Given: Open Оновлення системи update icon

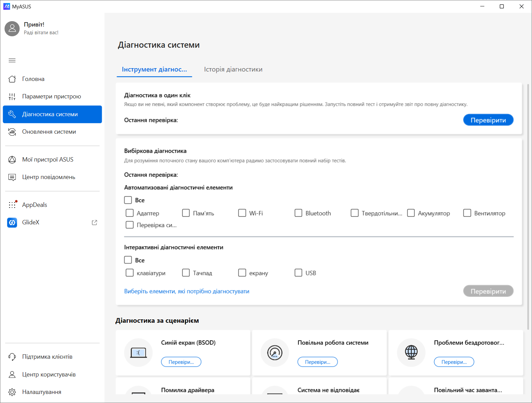Looking at the screenshot, I should coord(12,132).
